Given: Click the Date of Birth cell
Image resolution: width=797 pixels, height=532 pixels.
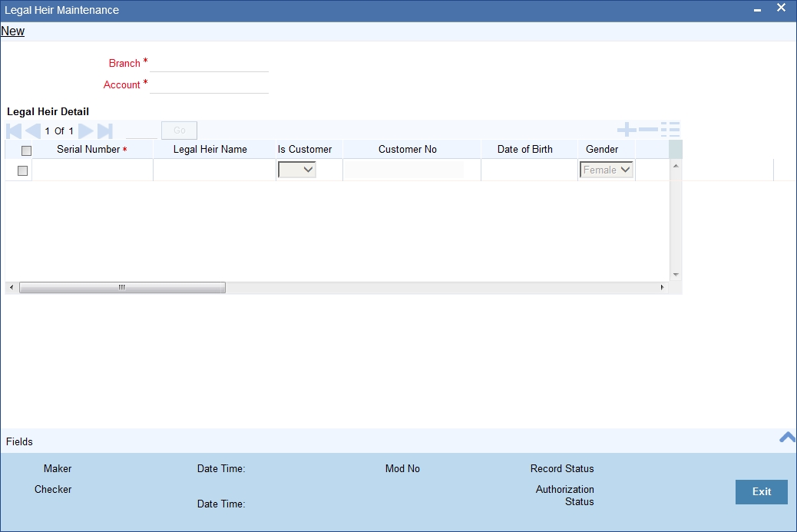Looking at the screenshot, I should 529,170.
